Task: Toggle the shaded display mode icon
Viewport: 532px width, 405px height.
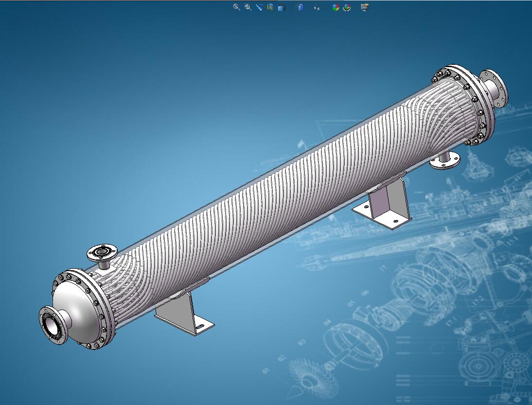Action: [282, 7]
